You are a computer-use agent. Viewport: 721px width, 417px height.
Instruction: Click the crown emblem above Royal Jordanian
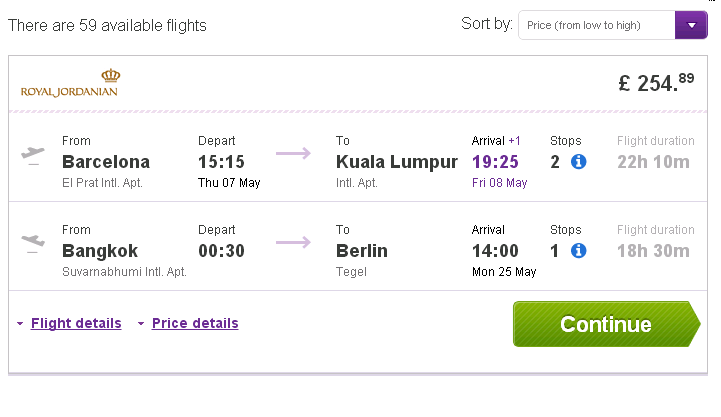110,75
